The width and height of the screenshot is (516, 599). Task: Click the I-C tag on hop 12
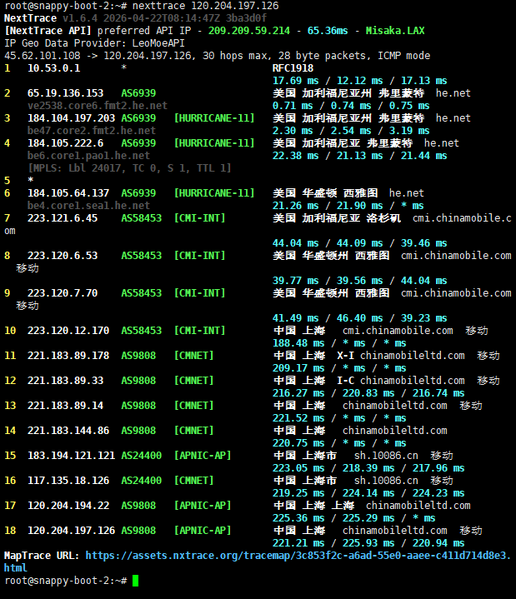(345, 380)
